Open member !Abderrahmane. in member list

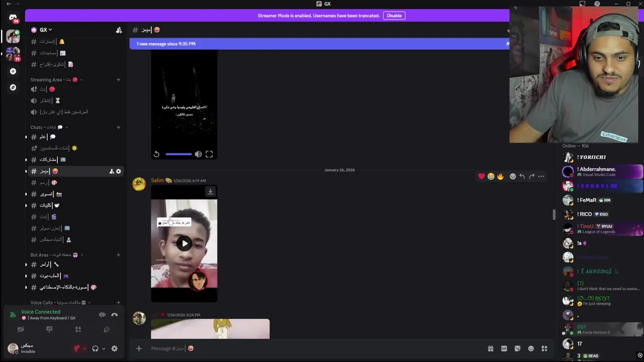[602, 171]
